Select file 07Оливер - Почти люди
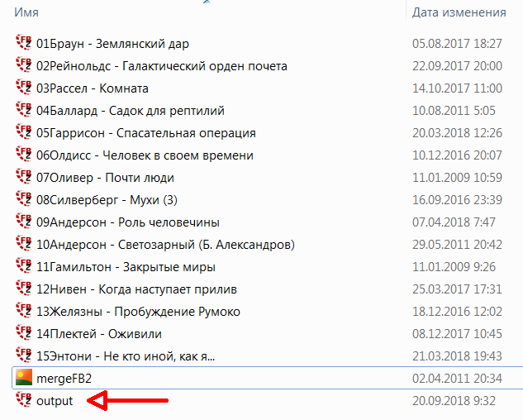Screen dimensions: 523x420 [105, 179]
